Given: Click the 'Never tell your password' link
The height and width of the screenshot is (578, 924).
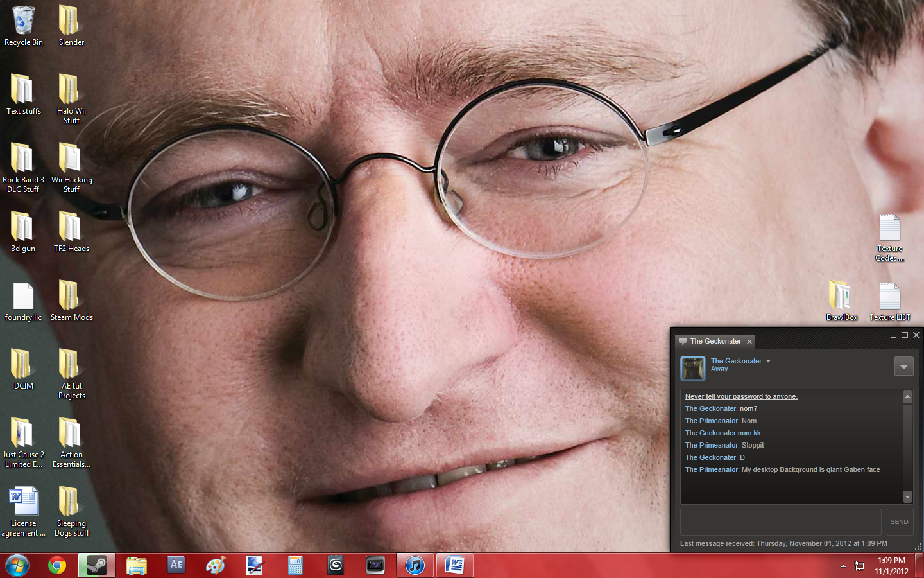Looking at the screenshot, I should tap(741, 396).
